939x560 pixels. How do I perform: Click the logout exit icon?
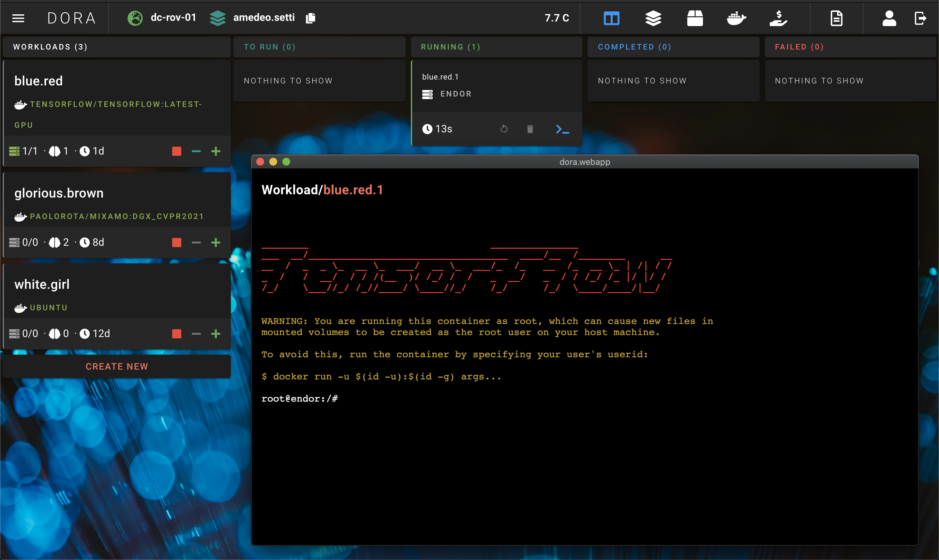click(920, 18)
